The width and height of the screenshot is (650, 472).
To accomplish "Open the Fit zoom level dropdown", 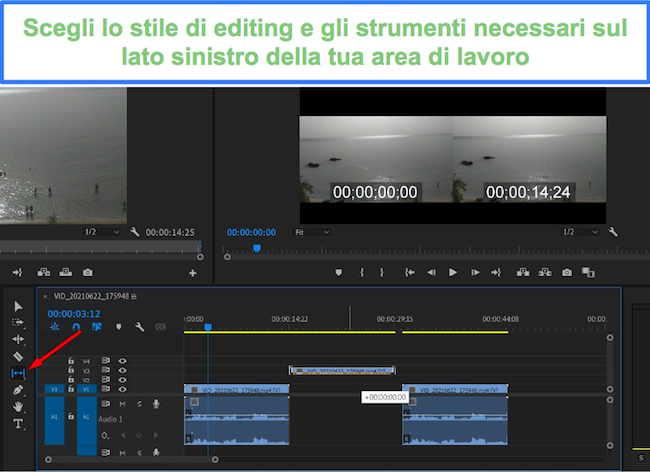I will coord(312,232).
